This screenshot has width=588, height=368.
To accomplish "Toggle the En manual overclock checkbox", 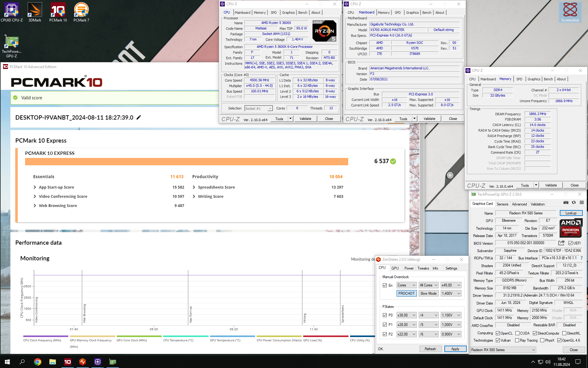I will [385, 285].
